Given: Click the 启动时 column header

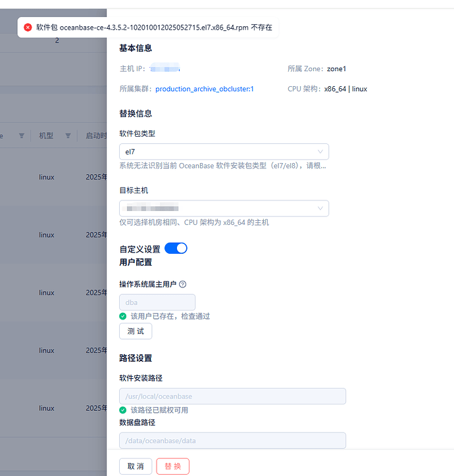Looking at the screenshot, I should (x=96, y=135).
